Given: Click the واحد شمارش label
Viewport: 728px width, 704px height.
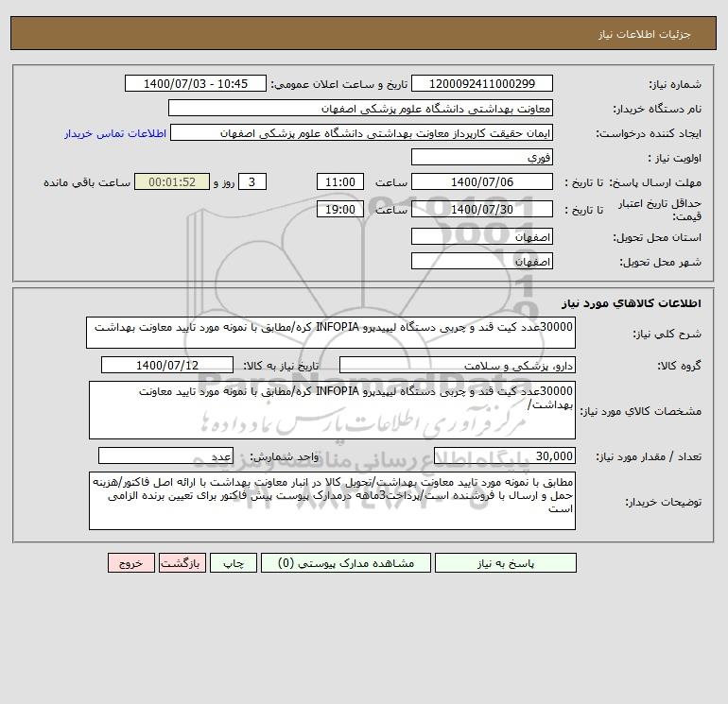Looking at the screenshot, I should (x=285, y=457).
